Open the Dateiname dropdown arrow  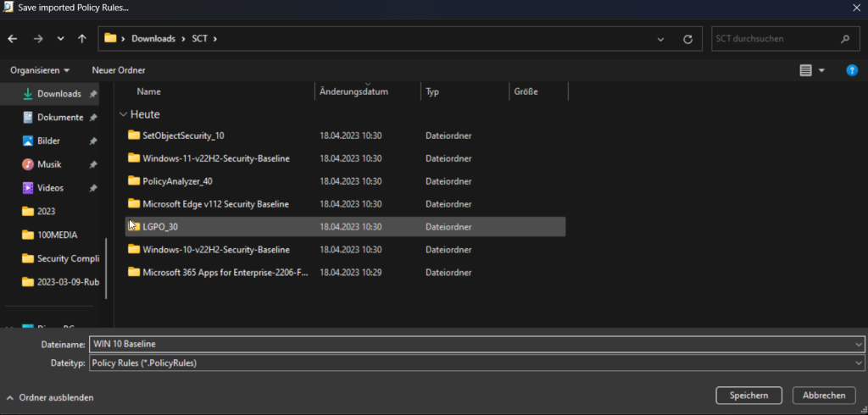tap(859, 344)
